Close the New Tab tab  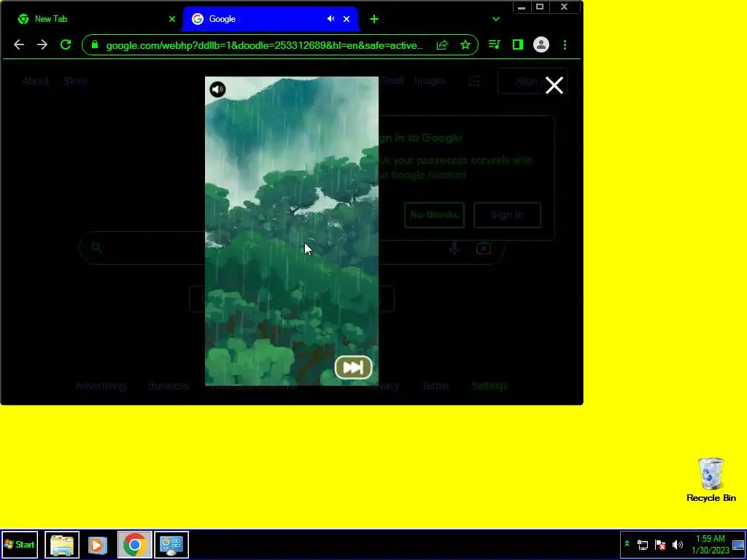(x=172, y=19)
